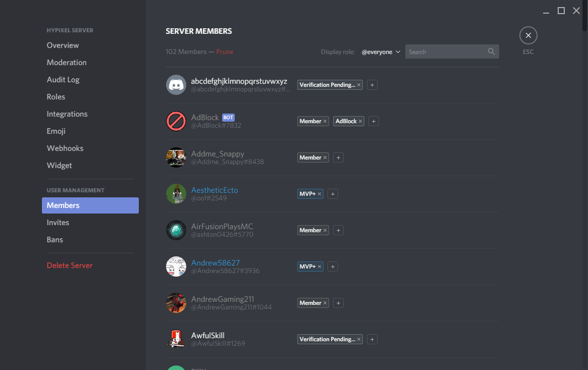Click the AndrewGaming211 username
The width and height of the screenshot is (588, 370).
[x=223, y=299]
